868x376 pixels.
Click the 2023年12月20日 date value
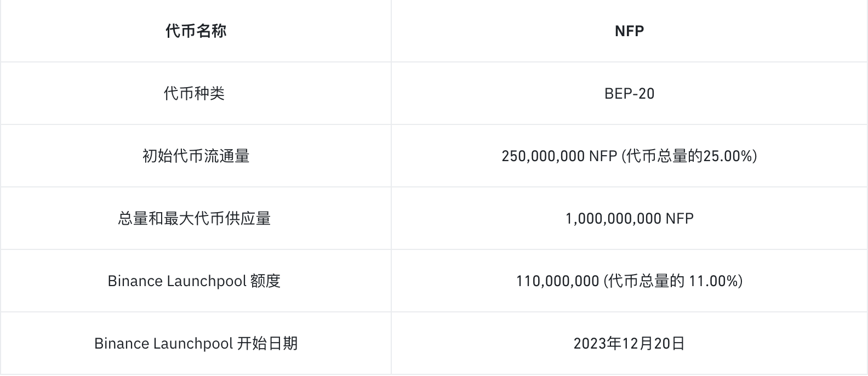click(x=629, y=344)
